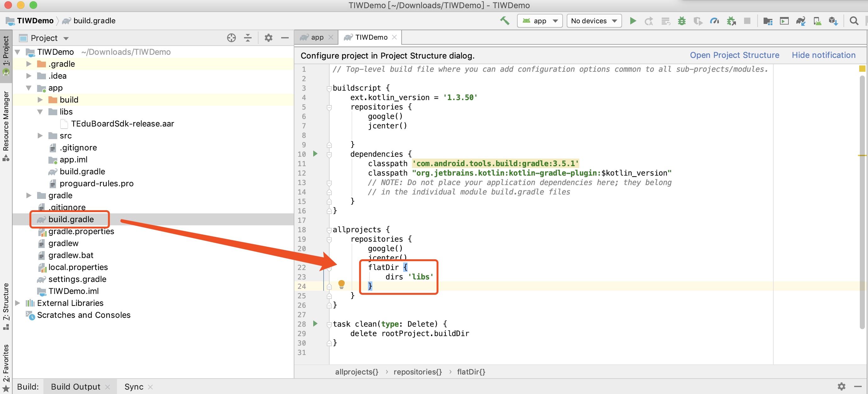Open the SDK Manager icon
Viewport: 868px width, 394px height.
(x=833, y=21)
